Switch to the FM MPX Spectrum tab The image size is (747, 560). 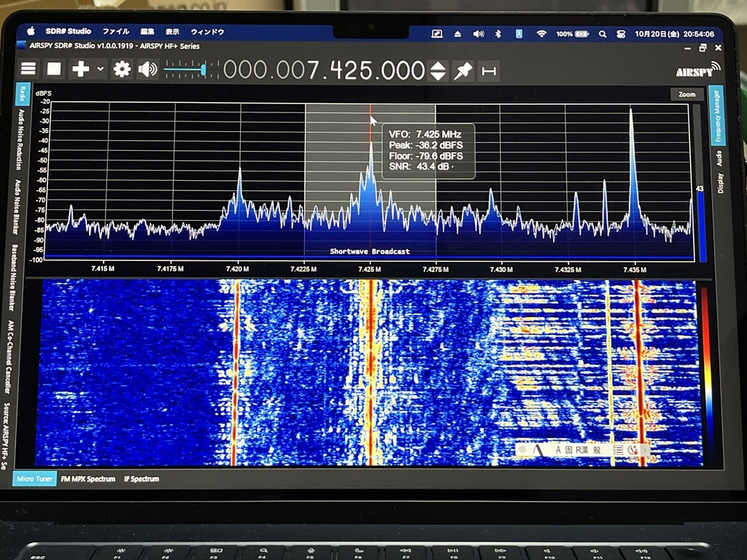point(89,479)
